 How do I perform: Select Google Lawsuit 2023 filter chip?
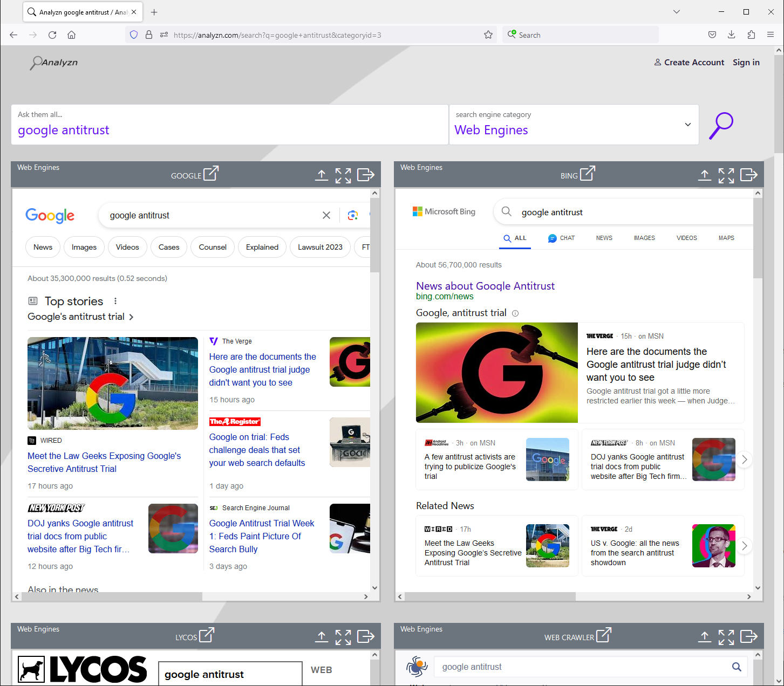(x=320, y=247)
